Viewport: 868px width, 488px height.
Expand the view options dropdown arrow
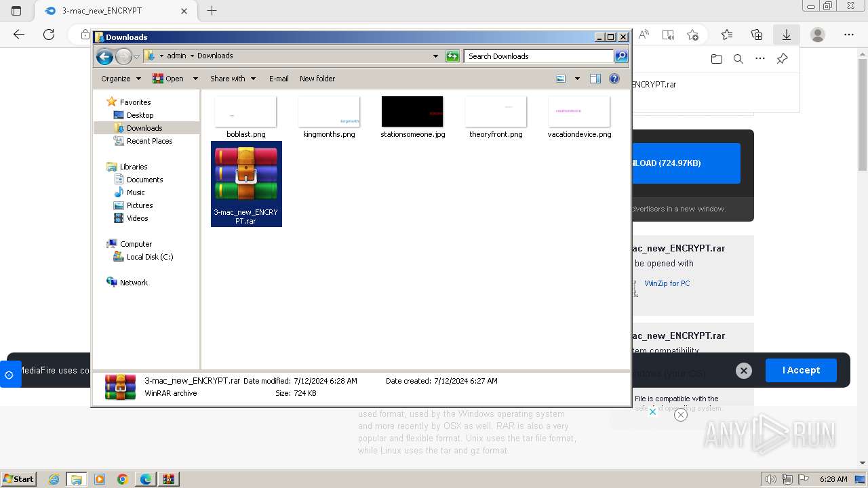[577, 79]
